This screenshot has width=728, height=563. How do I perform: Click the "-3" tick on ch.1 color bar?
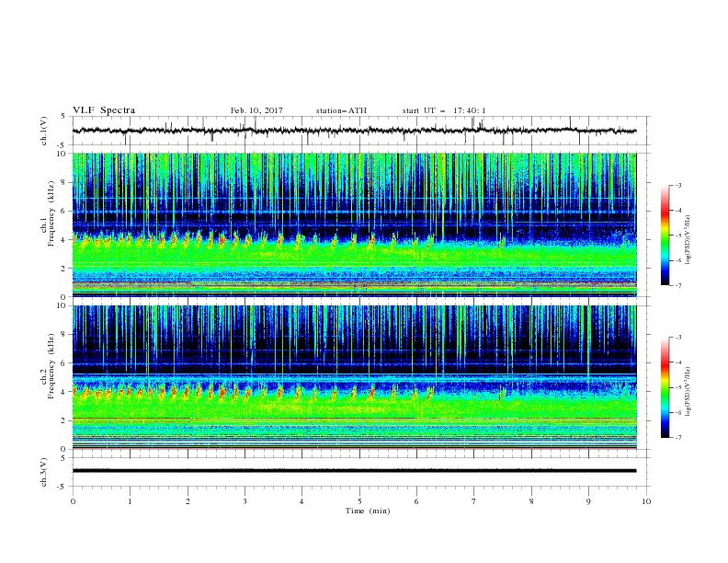tap(678, 185)
